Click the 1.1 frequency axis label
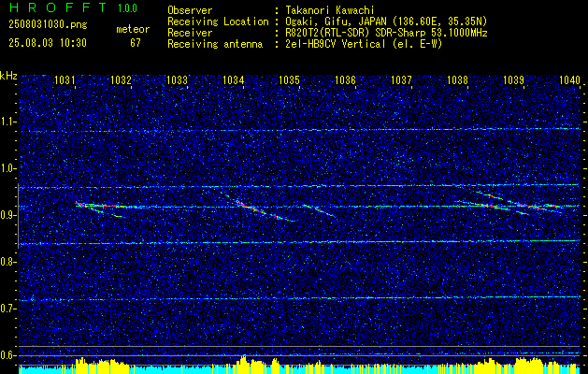The height and width of the screenshot is (374, 588). [x=8, y=122]
